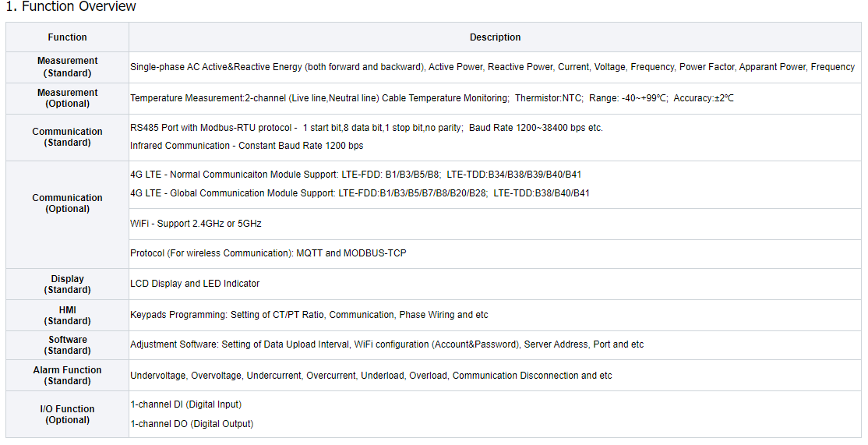Click the MQTT and MODBUS-TCP protocol line
The width and height of the screenshot is (868, 445).
pyautogui.click(x=268, y=253)
